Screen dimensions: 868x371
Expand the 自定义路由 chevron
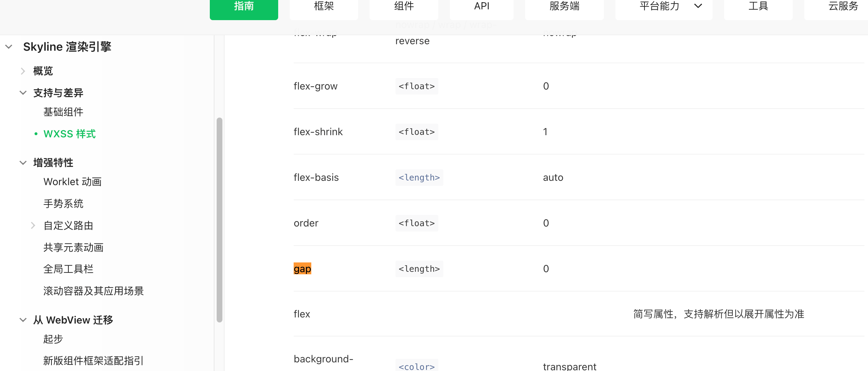tap(33, 225)
